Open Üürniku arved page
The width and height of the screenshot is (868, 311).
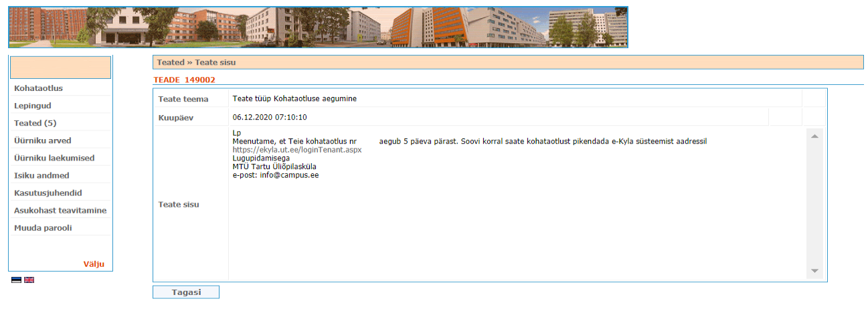[x=42, y=140]
